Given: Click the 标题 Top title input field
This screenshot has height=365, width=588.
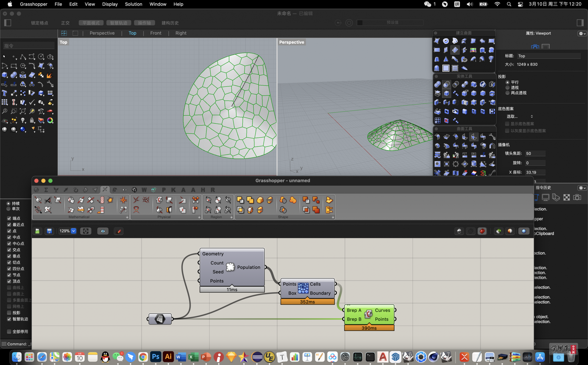Looking at the screenshot, I should tap(549, 56).
